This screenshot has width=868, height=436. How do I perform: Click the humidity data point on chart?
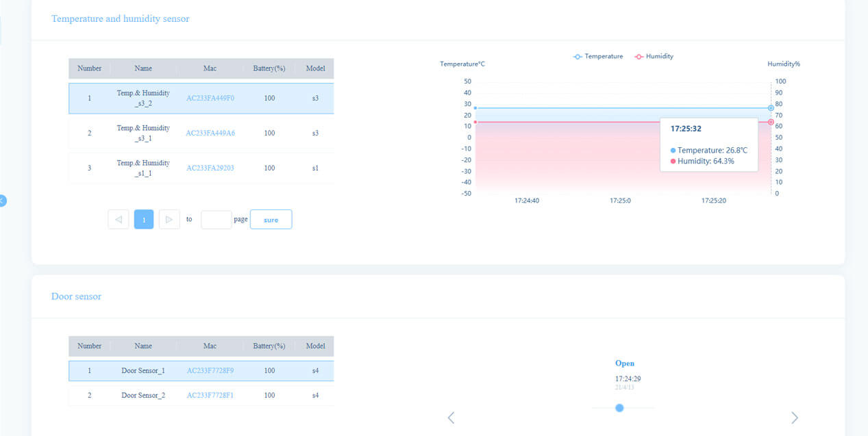pyautogui.click(x=771, y=122)
